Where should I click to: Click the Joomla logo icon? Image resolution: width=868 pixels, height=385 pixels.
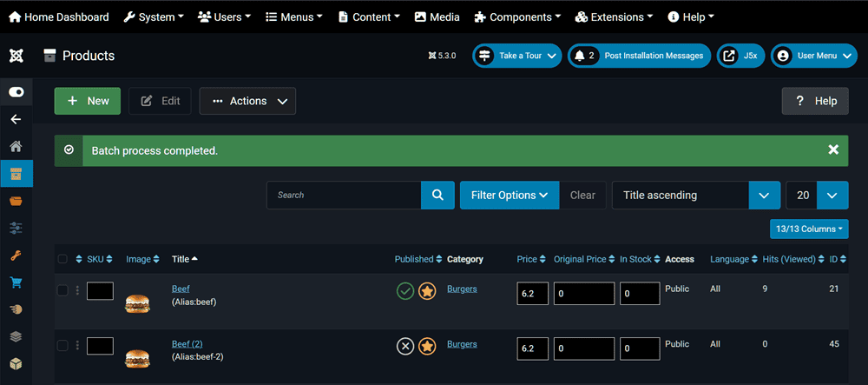point(16,56)
